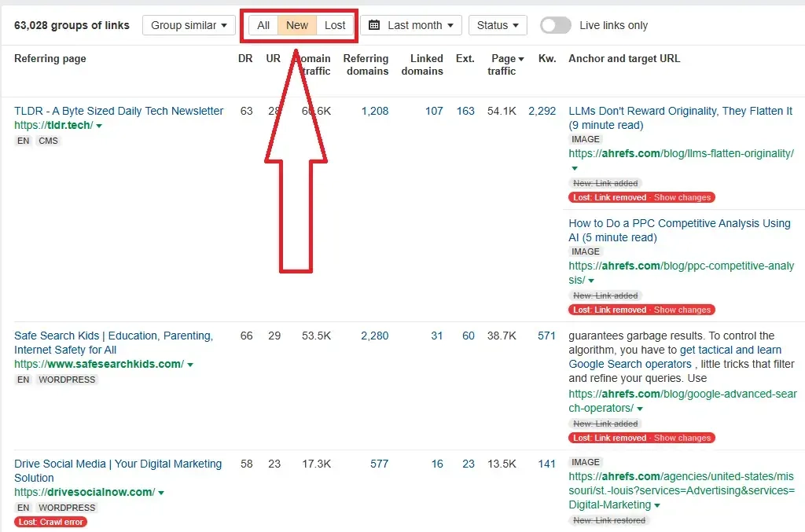
Task: Toggle the Live links only switch
Action: 555,25
